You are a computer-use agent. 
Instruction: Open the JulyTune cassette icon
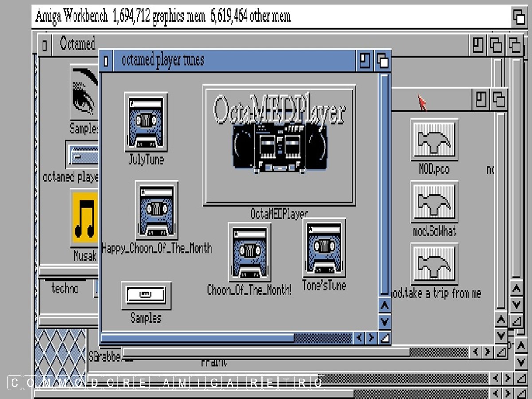click(145, 122)
